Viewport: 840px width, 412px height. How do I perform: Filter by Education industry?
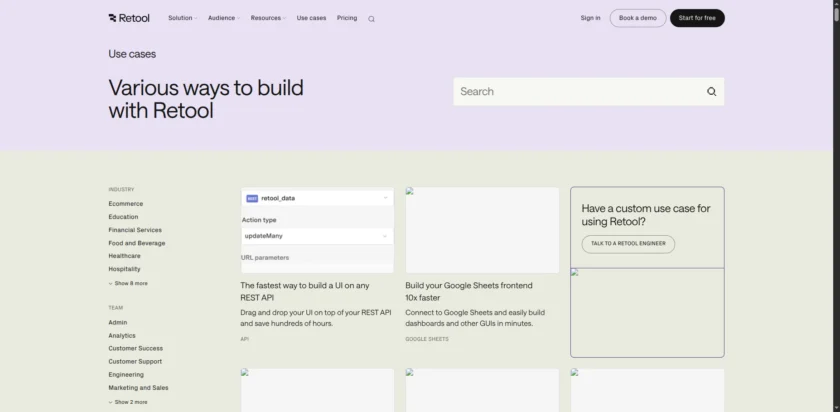pos(123,217)
